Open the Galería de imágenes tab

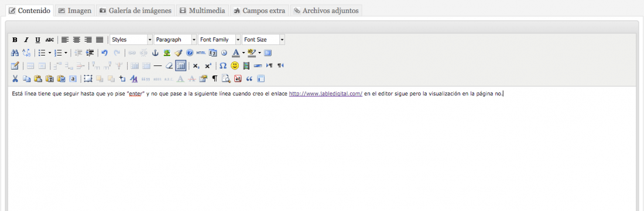tap(136, 11)
